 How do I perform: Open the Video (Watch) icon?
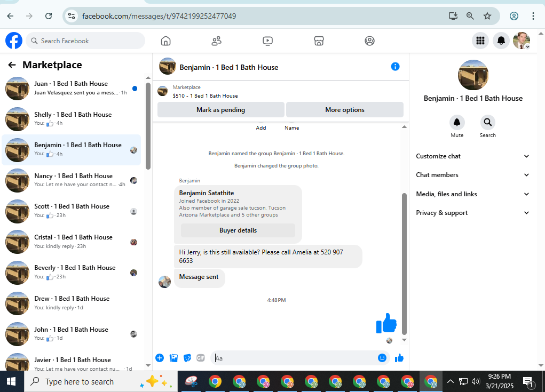pos(267,41)
